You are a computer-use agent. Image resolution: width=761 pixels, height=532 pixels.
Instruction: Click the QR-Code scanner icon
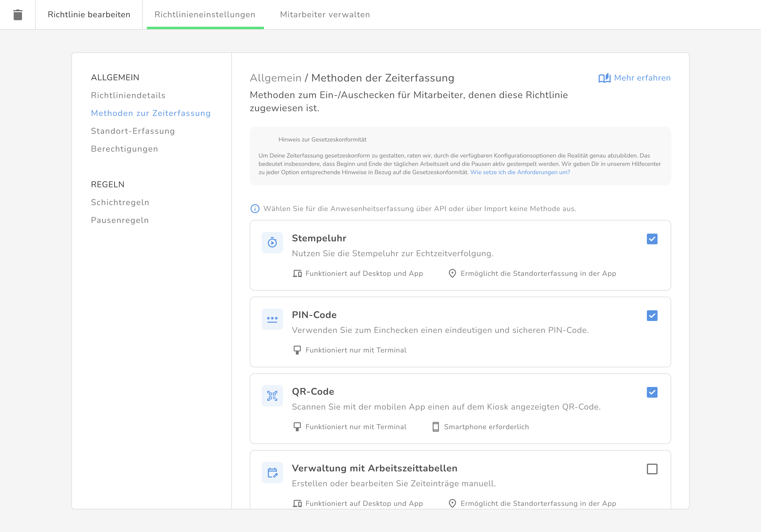click(272, 396)
